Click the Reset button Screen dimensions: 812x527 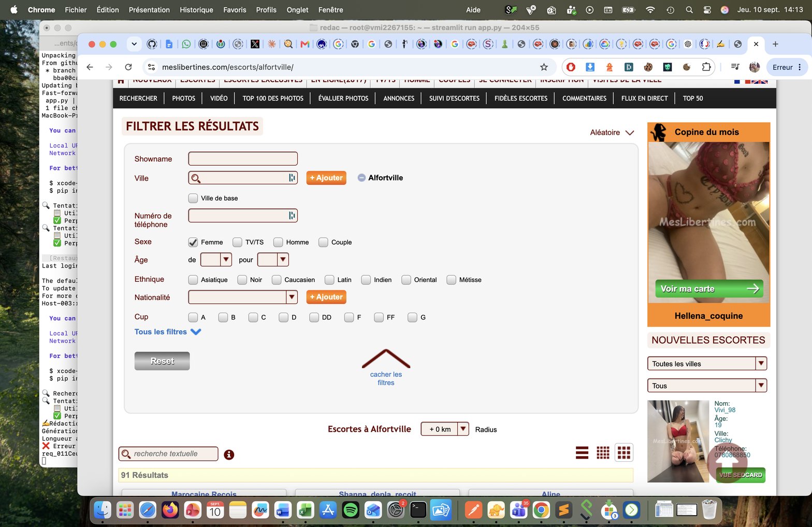[162, 361]
